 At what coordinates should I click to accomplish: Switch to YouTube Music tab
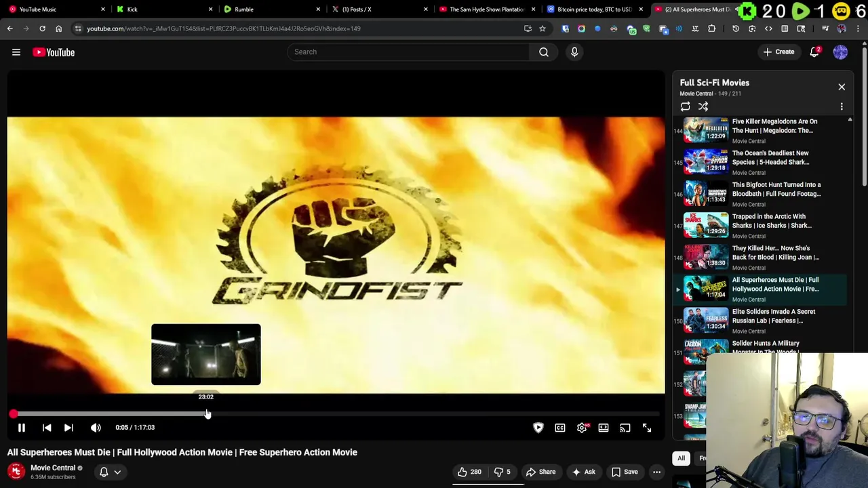pyautogui.click(x=58, y=9)
